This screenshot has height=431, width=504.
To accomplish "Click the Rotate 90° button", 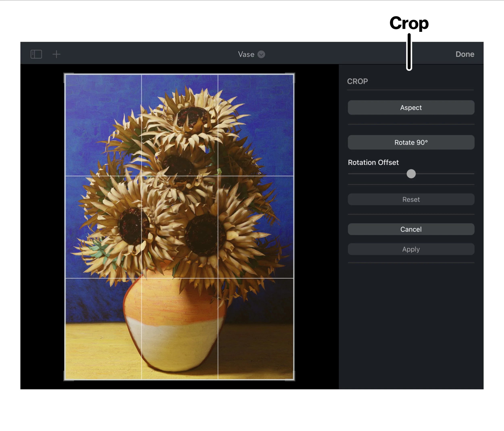I will 411,142.
